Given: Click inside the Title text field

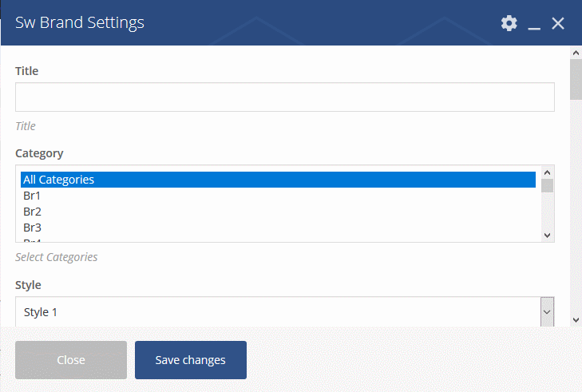Looking at the screenshot, I should pyautogui.click(x=285, y=97).
